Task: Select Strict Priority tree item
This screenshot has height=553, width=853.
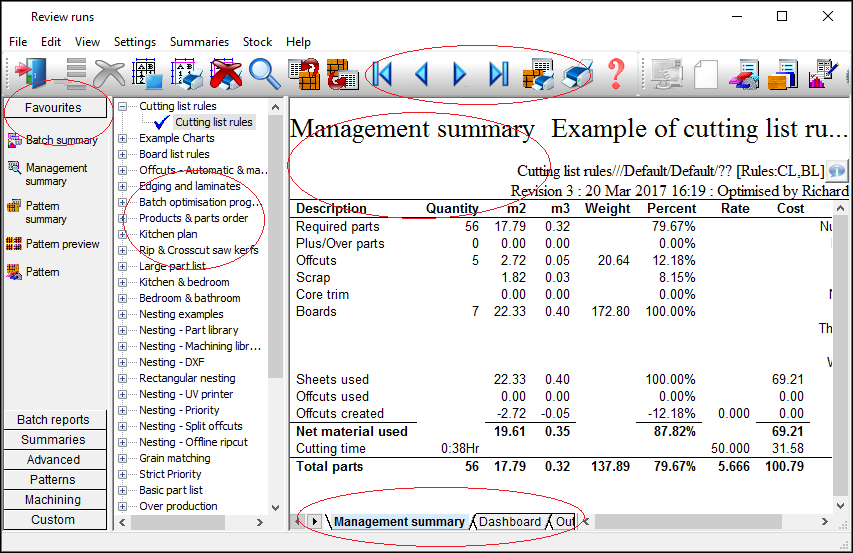Action: 170,474
